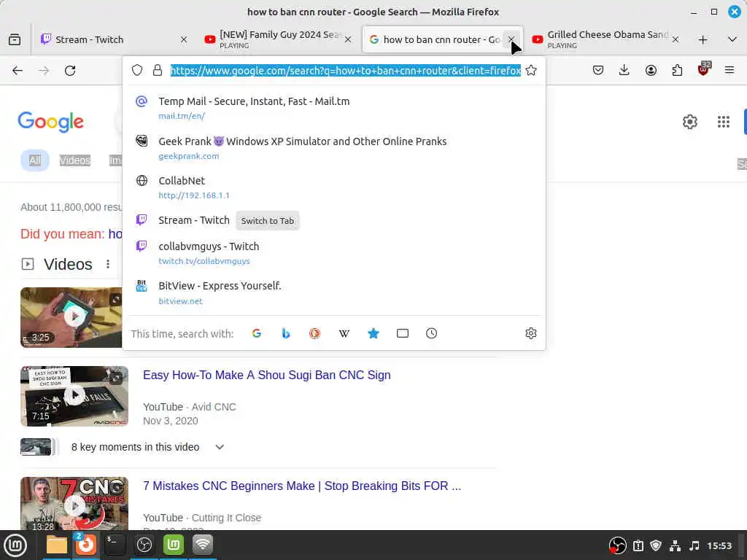Open the key moments preview thumbnail
747x560 pixels.
point(36,447)
